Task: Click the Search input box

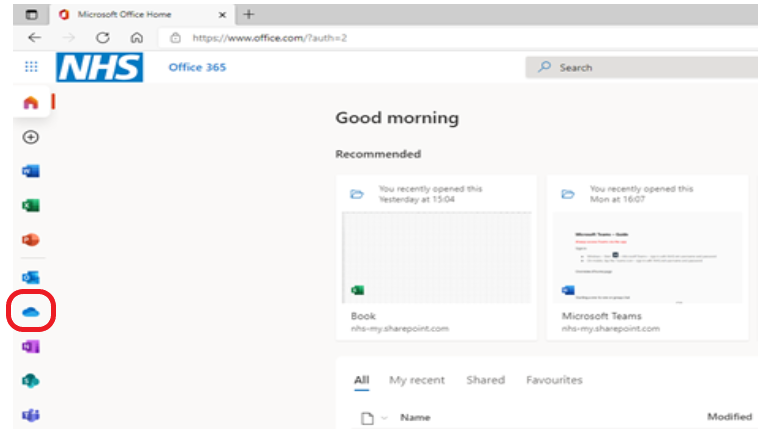Action: (x=640, y=67)
